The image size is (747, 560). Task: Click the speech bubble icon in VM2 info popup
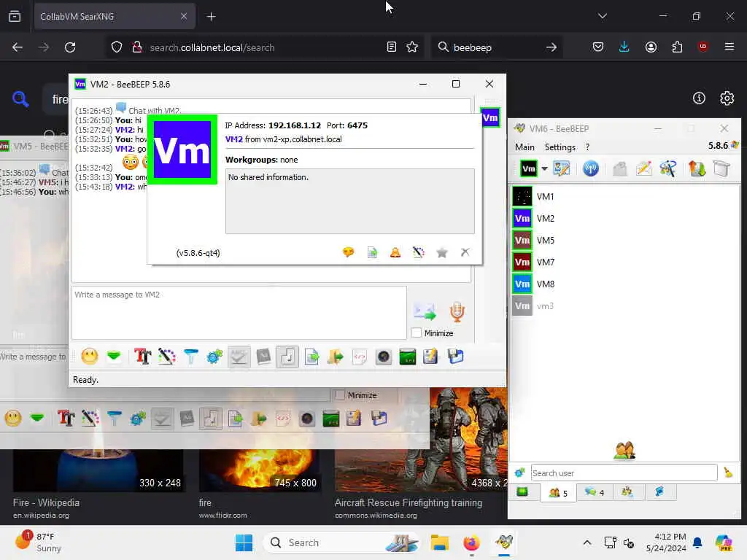pyautogui.click(x=349, y=252)
